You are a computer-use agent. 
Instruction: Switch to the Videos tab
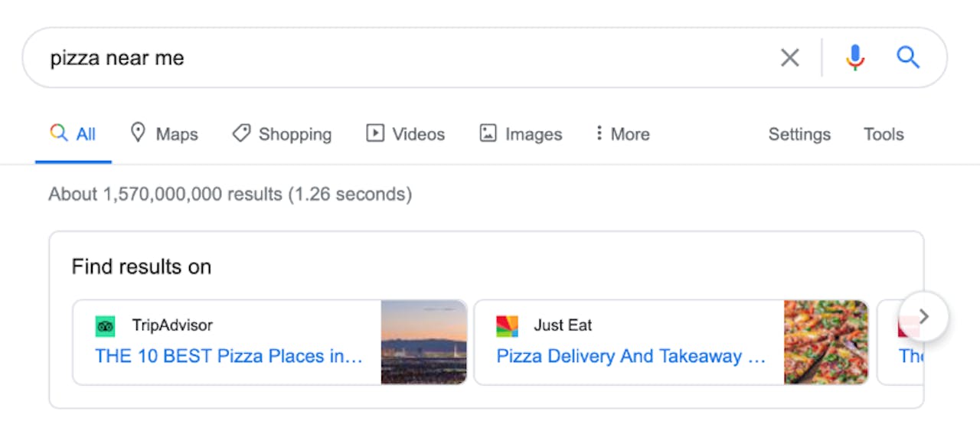pos(418,134)
